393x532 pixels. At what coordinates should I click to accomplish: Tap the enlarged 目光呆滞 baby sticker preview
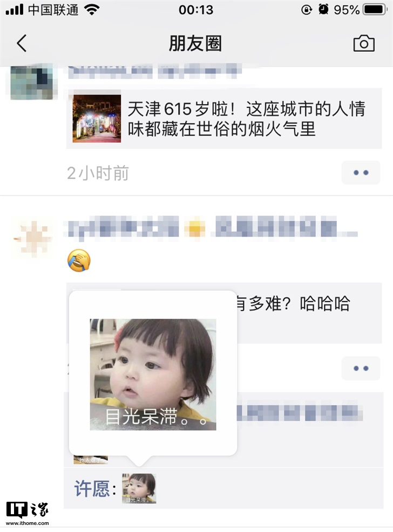pyautogui.click(x=153, y=375)
